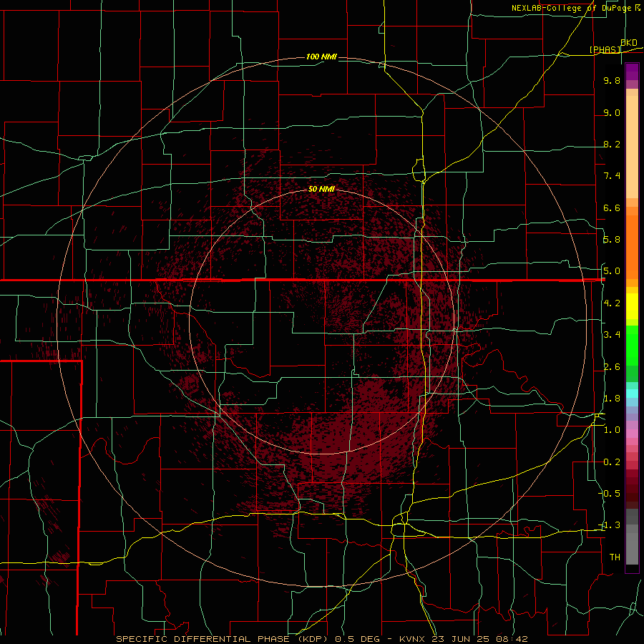Click the "TH" threshold label on the scale
This screenshot has height=644, width=644.
click(x=615, y=557)
